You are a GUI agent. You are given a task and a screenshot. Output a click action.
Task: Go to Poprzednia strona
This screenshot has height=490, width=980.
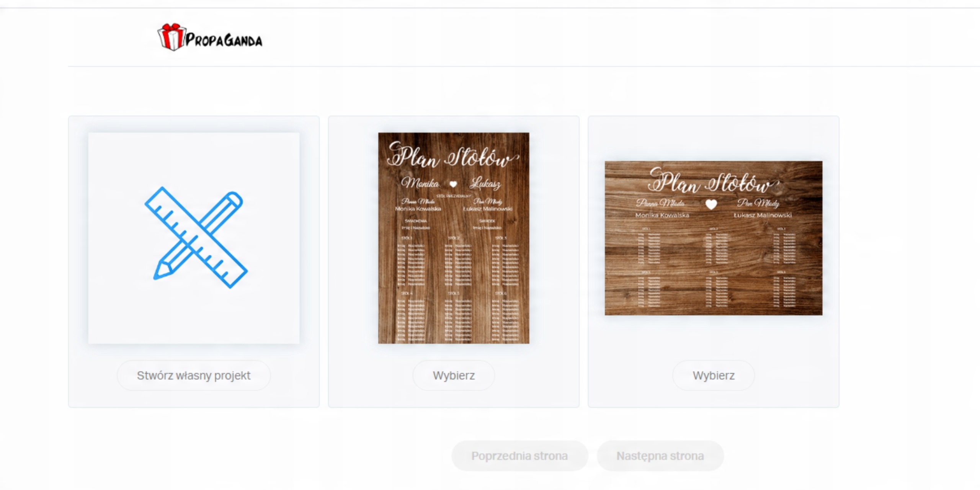pos(519,456)
